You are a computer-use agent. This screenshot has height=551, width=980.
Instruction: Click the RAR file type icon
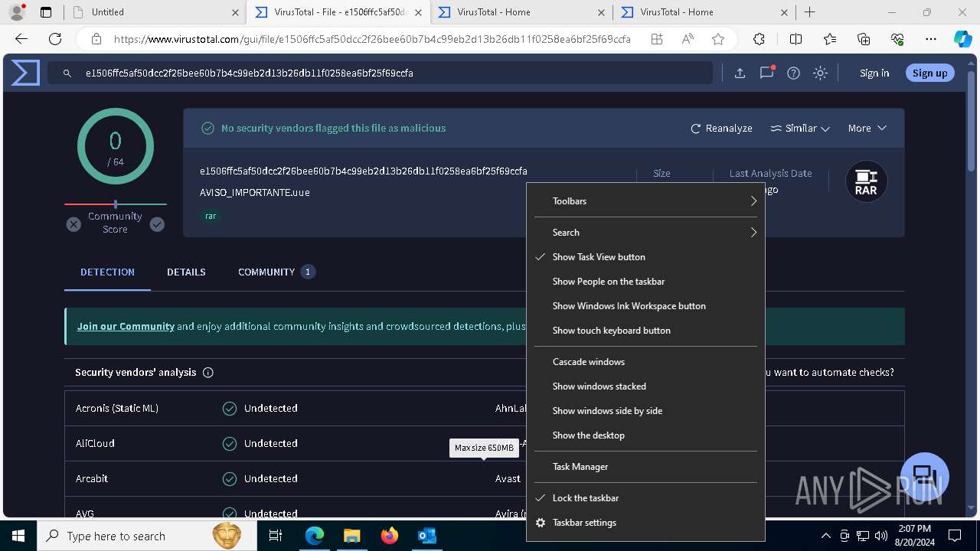pyautogui.click(x=866, y=182)
